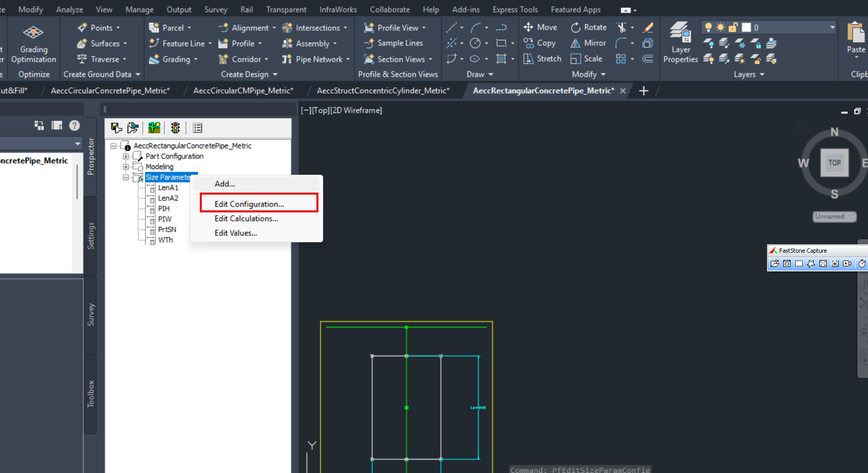Open the Express Tools ribbon tab
The image size is (868, 473).
click(515, 9)
